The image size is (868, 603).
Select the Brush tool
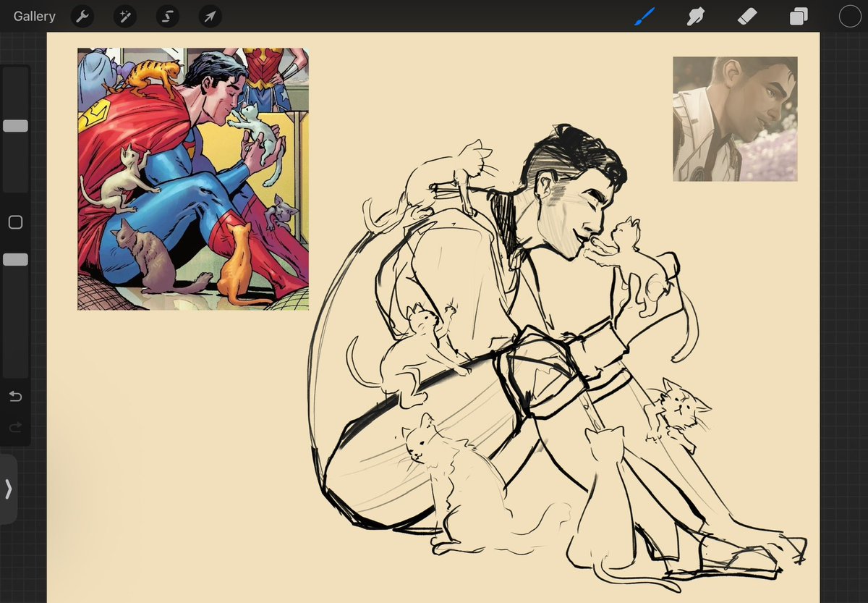point(644,17)
